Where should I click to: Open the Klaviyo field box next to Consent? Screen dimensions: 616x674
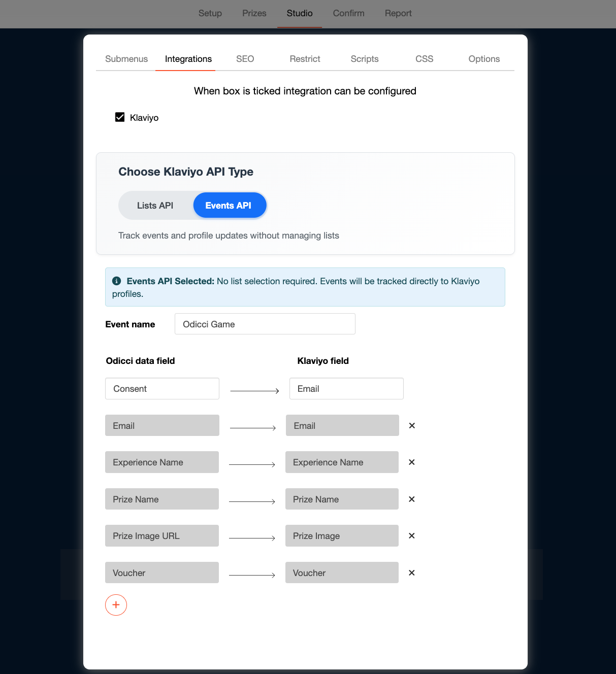pyautogui.click(x=346, y=389)
